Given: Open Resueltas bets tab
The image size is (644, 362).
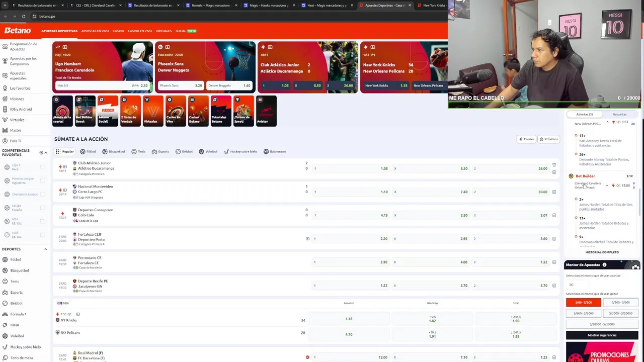Looking at the screenshot, I should click(620, 115).
